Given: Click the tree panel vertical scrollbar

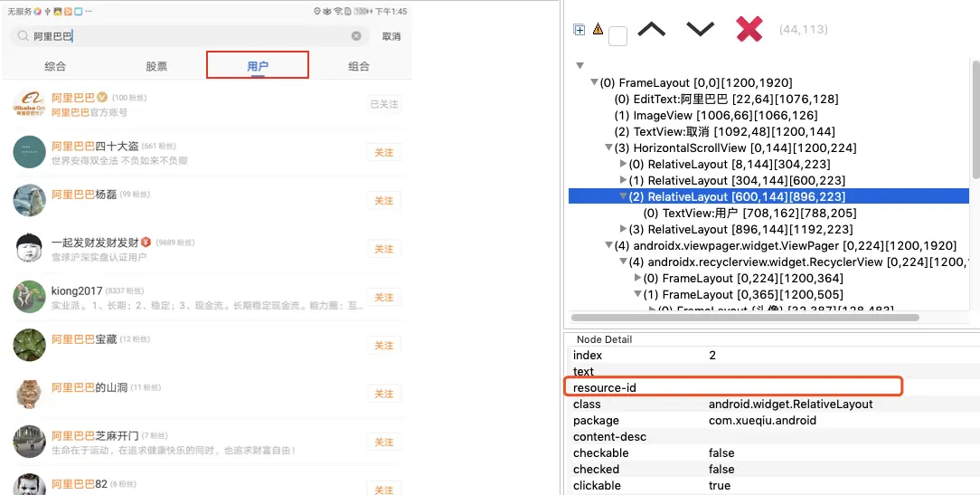Looking at the screenshot, I should pos(975,119).
